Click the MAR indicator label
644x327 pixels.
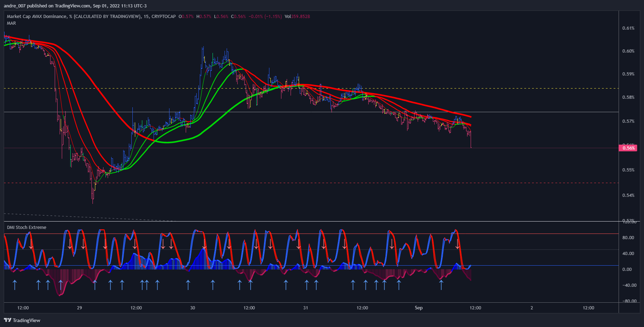[11, 23]
